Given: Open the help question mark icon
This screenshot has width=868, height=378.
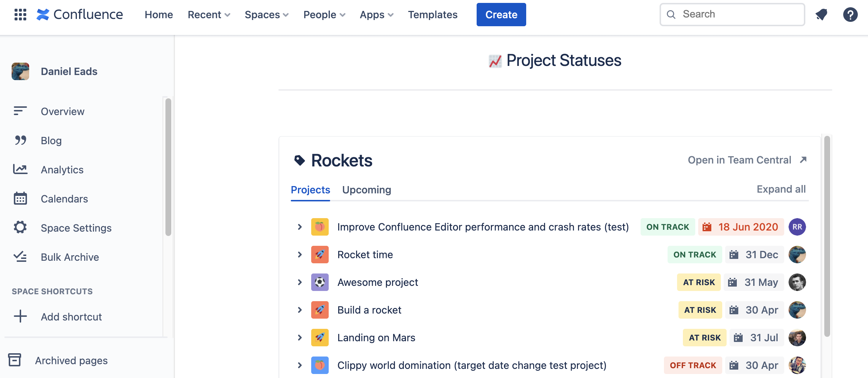Looking at the screenshot, I should [x=850, y=15].
